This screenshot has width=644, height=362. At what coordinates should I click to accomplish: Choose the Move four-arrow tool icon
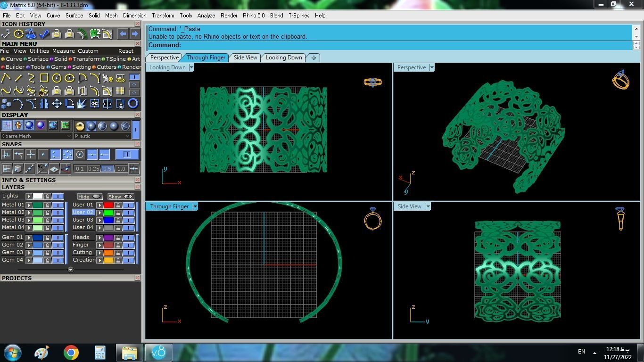tap(57, 103)
